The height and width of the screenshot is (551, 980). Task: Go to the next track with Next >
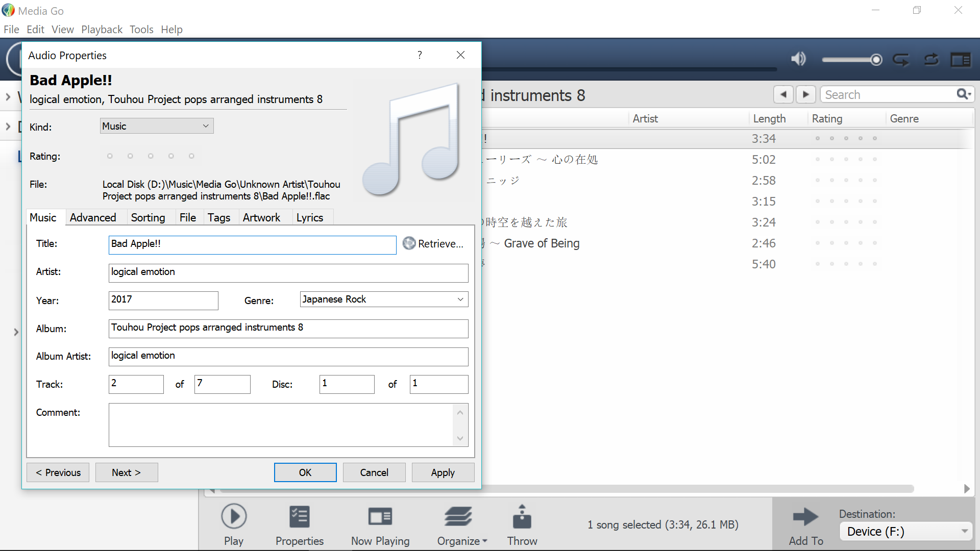pyautogui.click(x=126, y=472)
